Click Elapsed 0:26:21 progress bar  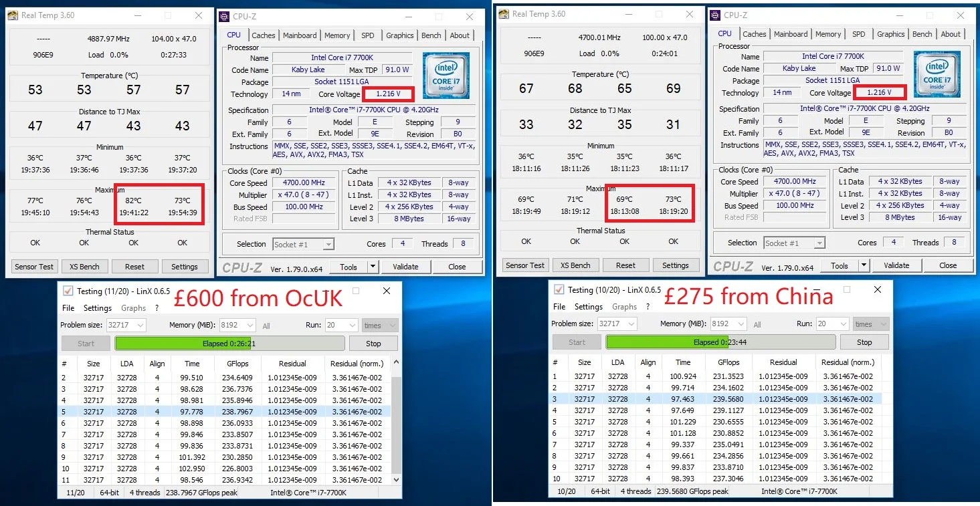(229, 344)
